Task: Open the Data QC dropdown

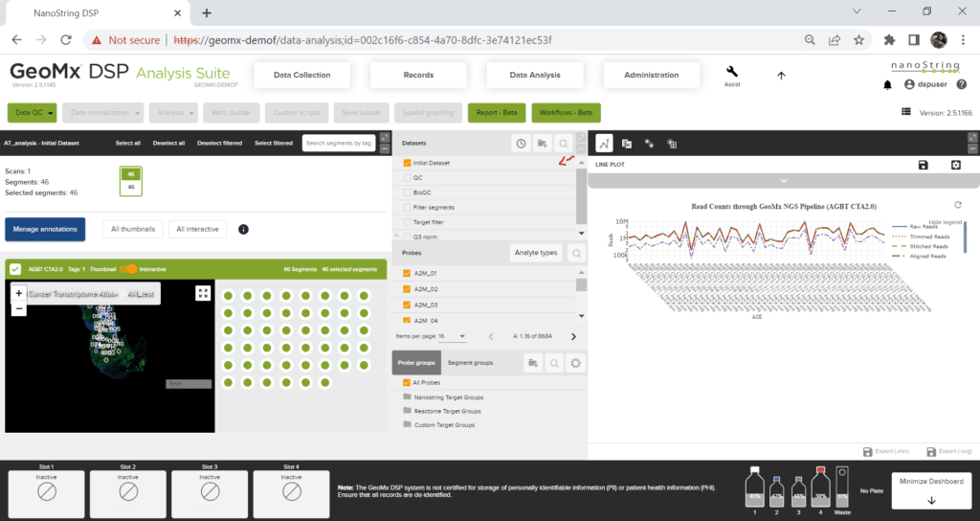Action: tap(32, 112)
